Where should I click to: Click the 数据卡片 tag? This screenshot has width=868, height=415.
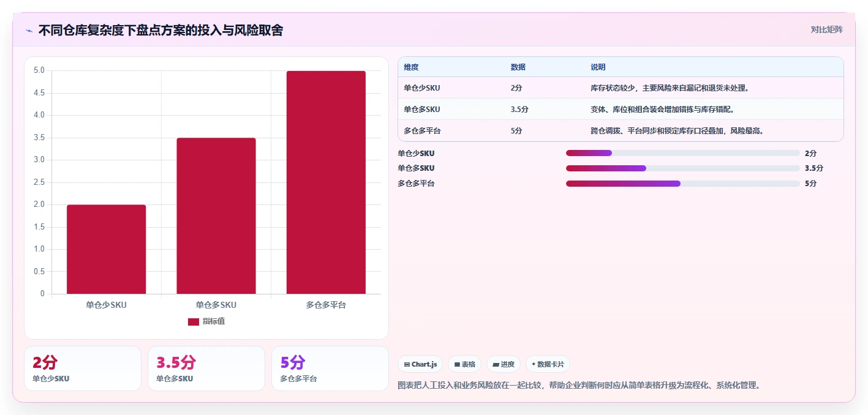(x=548, y=364)
